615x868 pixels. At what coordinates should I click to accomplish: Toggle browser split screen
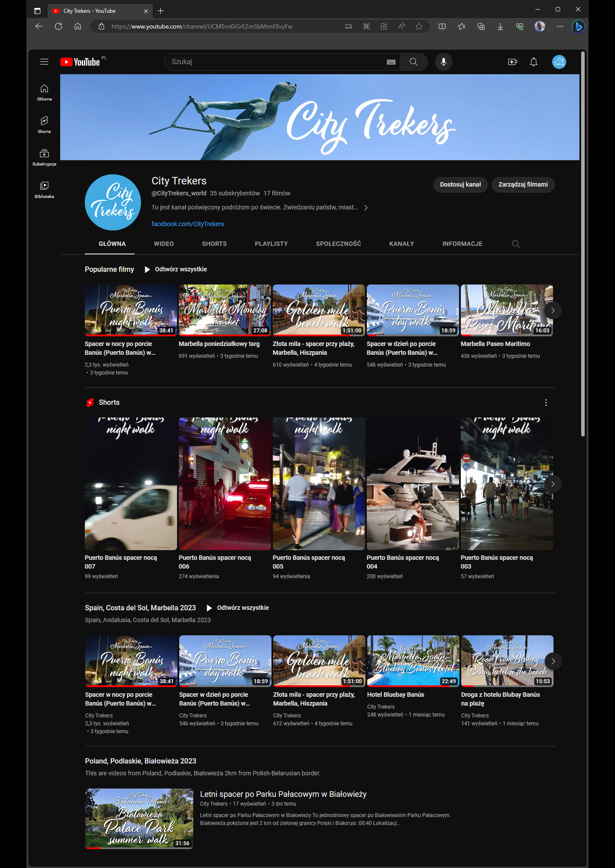442,26
